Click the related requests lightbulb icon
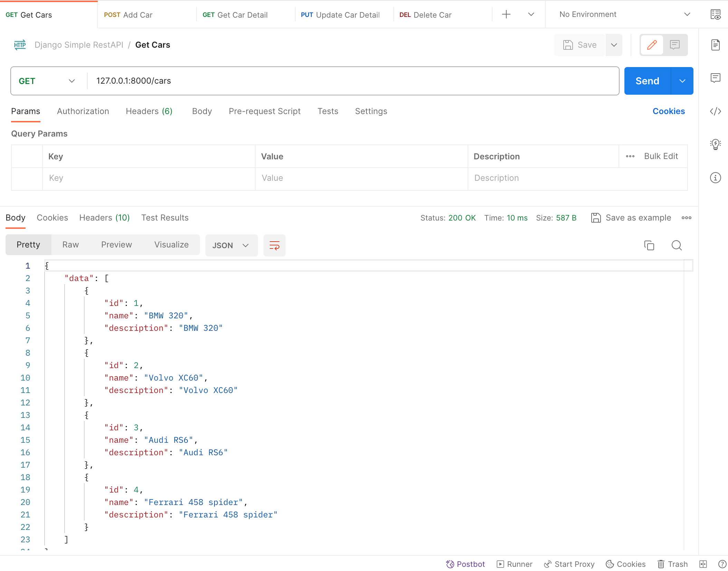728x571 pixels. point(715,144)
